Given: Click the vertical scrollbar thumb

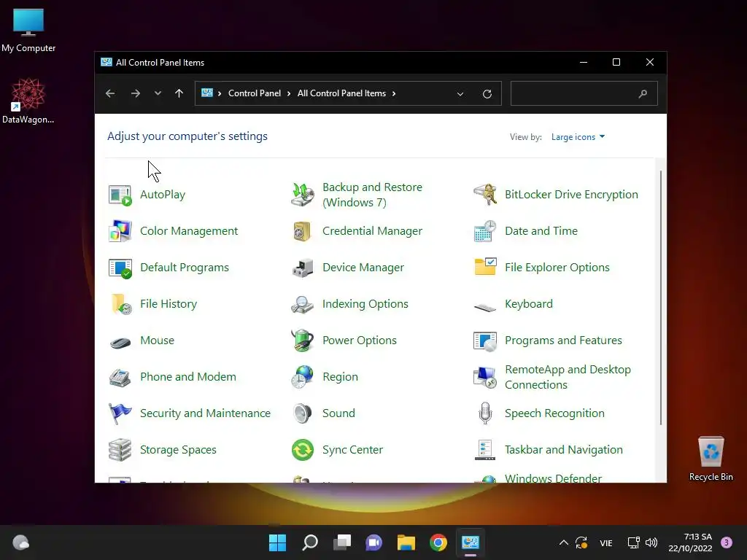Looking at the screenshot, I should (x=661, y=297).
